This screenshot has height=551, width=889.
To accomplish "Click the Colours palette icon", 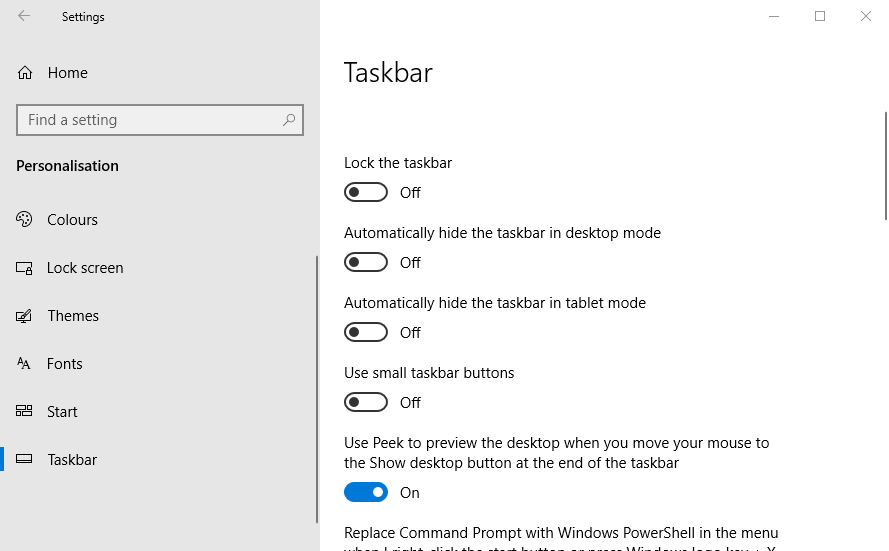I will [x=24, y=219].
